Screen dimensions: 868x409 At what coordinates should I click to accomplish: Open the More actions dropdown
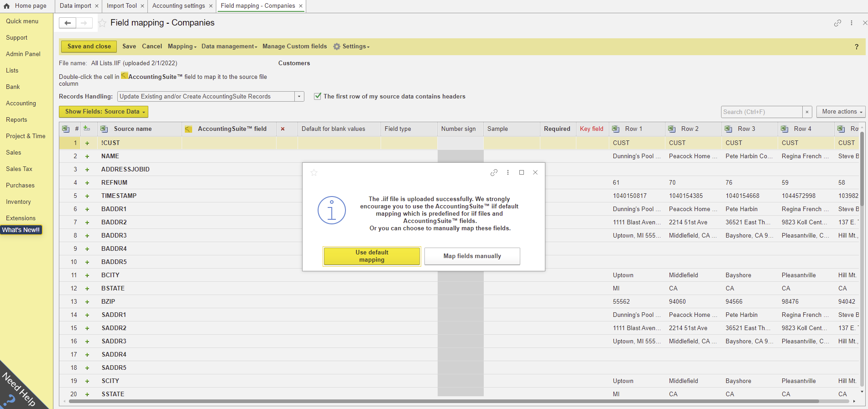coord(841,112)
